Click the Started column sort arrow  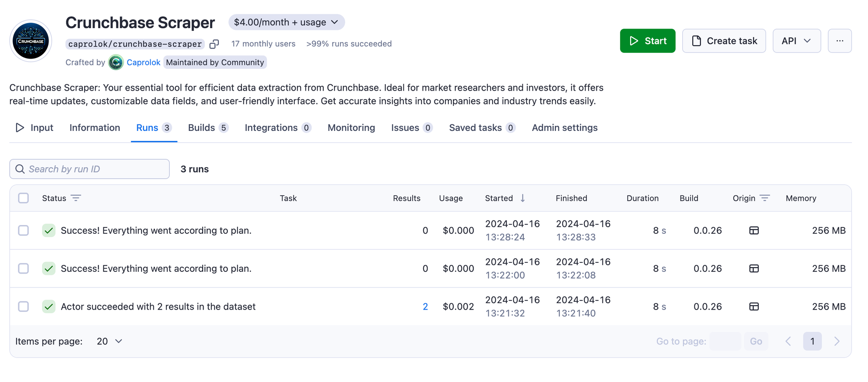pyautogui.click(x=523, y=198)
